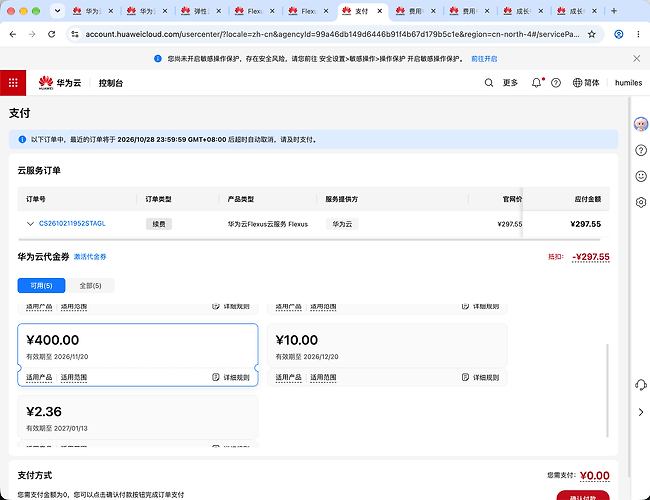This screenshot has width=650, height=500.
Task: Click 适用产品 on the ¥400.00 voucher
Action: [39, 377]
